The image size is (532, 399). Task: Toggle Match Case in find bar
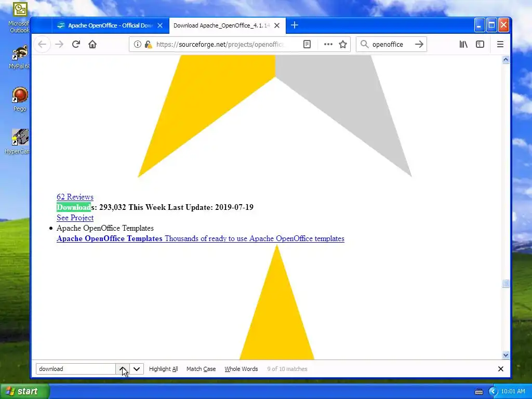[x=201, y=369]
